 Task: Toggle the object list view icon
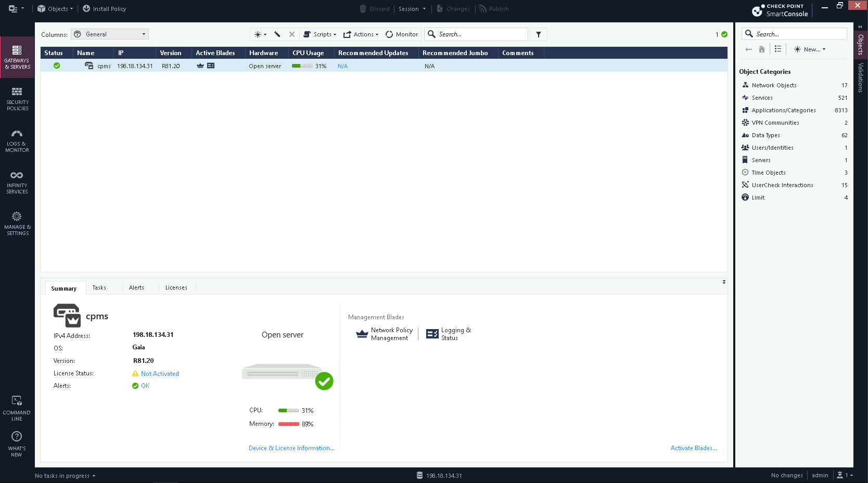click(x=778, y=49)
